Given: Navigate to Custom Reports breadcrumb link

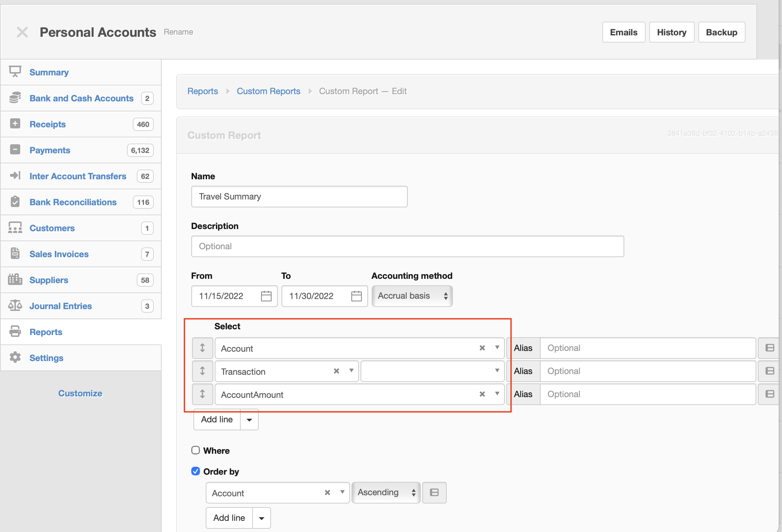Looking at the screenshot, I should 268,91.
